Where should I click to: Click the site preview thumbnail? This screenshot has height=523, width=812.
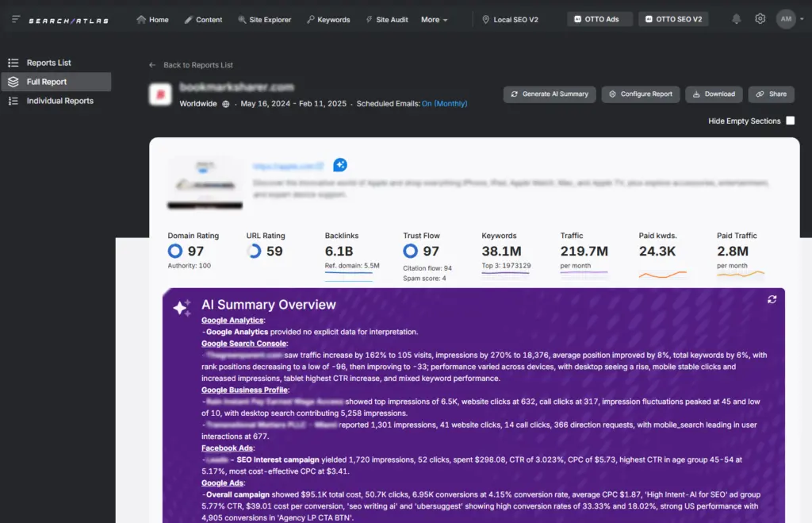[205, 184]
